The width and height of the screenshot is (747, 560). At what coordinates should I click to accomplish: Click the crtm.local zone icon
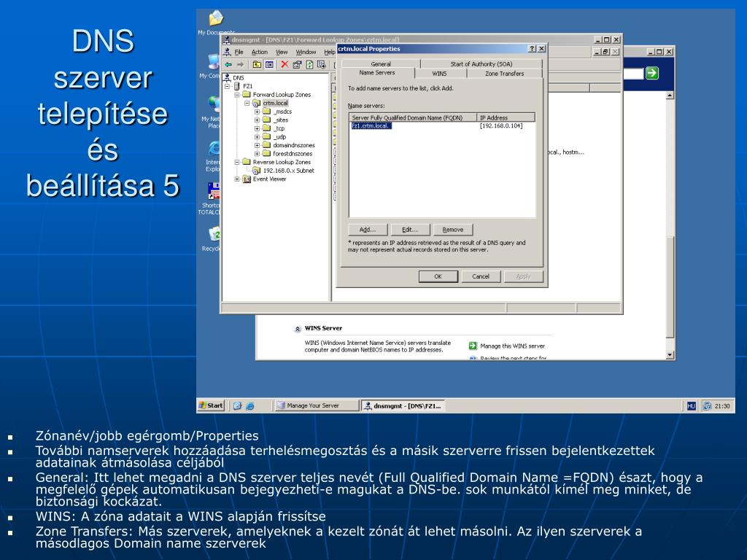257,103
